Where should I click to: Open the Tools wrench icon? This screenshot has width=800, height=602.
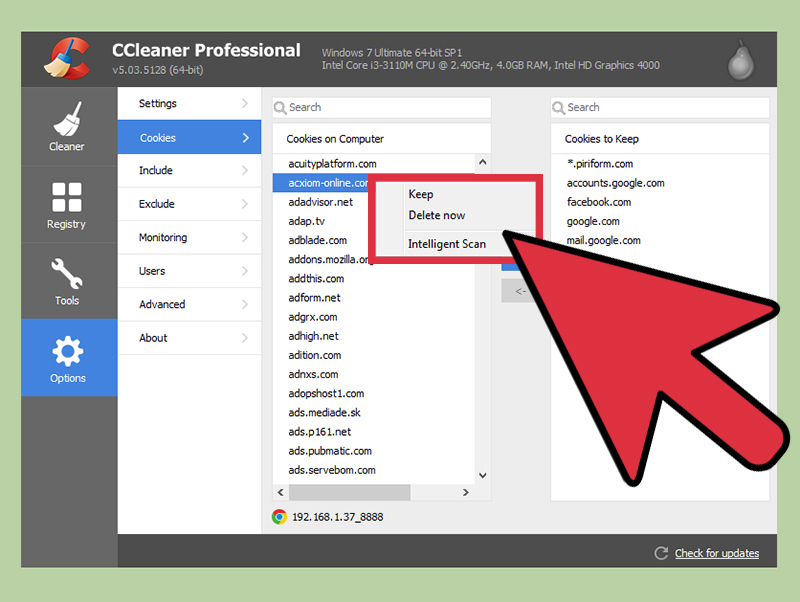pos(67,273)
